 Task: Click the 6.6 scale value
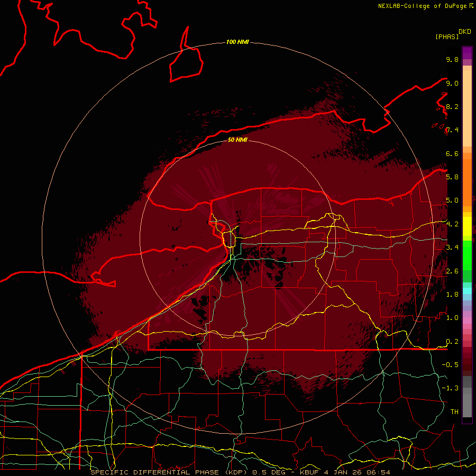click(452, 153)
